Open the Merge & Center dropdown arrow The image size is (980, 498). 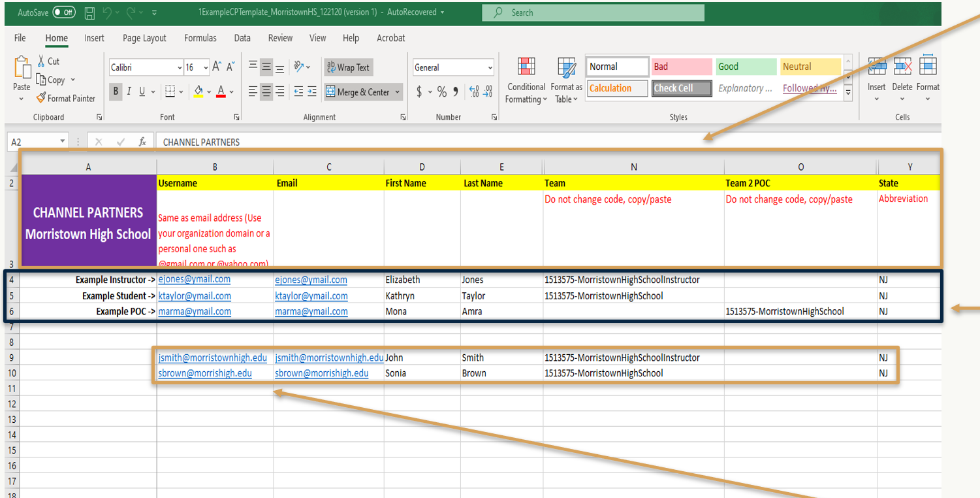point(397,92)
